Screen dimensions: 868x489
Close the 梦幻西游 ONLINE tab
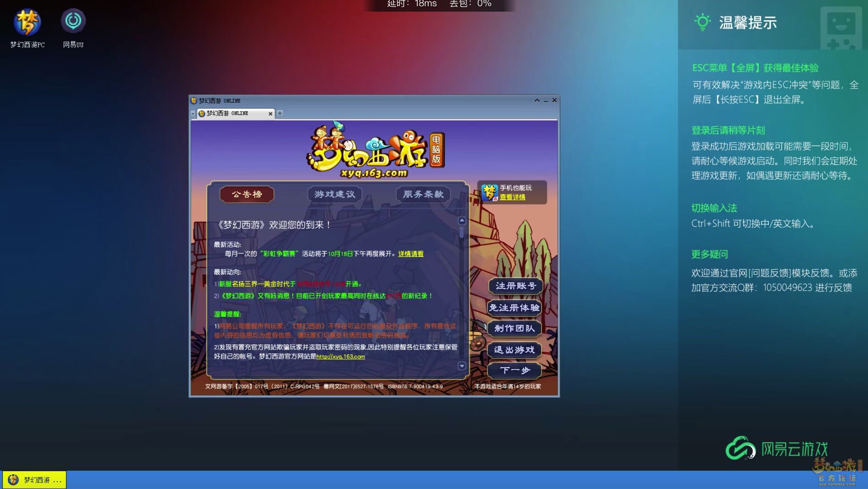(x=270, y=114)
